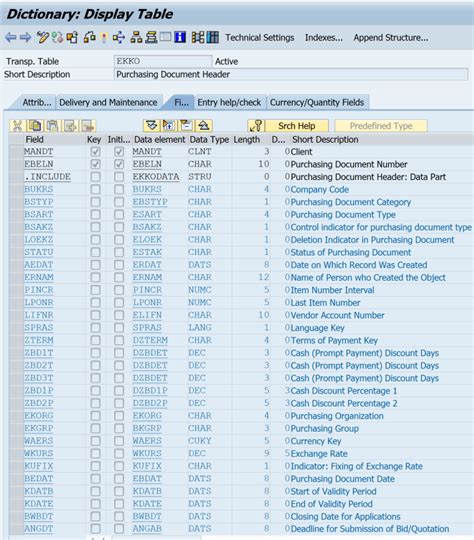This screenshot has width=474, height=540.
Task: Switch Active/Inactive version with circles icon
Action: 58,37
